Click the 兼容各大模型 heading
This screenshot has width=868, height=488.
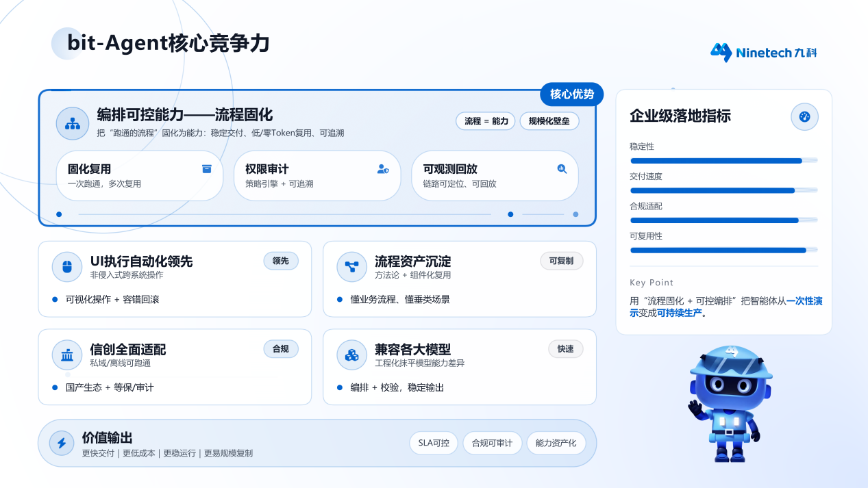(x=412, y=350)
